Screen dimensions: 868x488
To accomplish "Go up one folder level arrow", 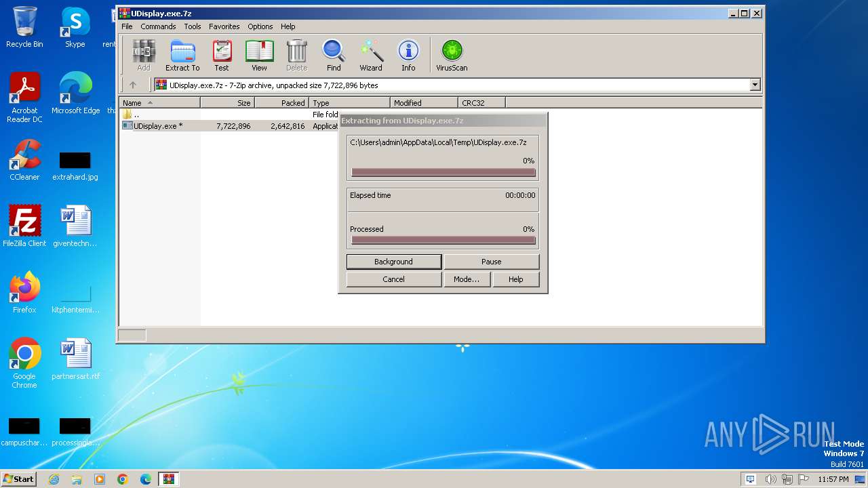I will point(133,85).
